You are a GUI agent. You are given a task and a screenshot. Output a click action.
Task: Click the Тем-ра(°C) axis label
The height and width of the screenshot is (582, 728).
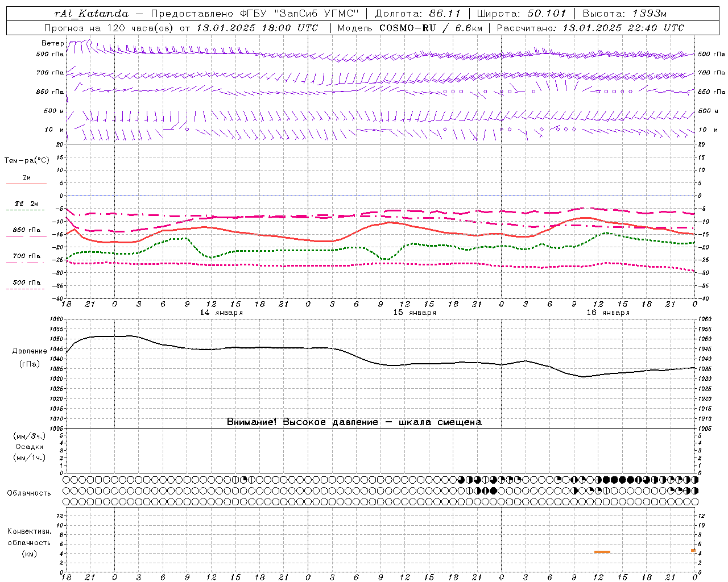click(x=27, y=161)
